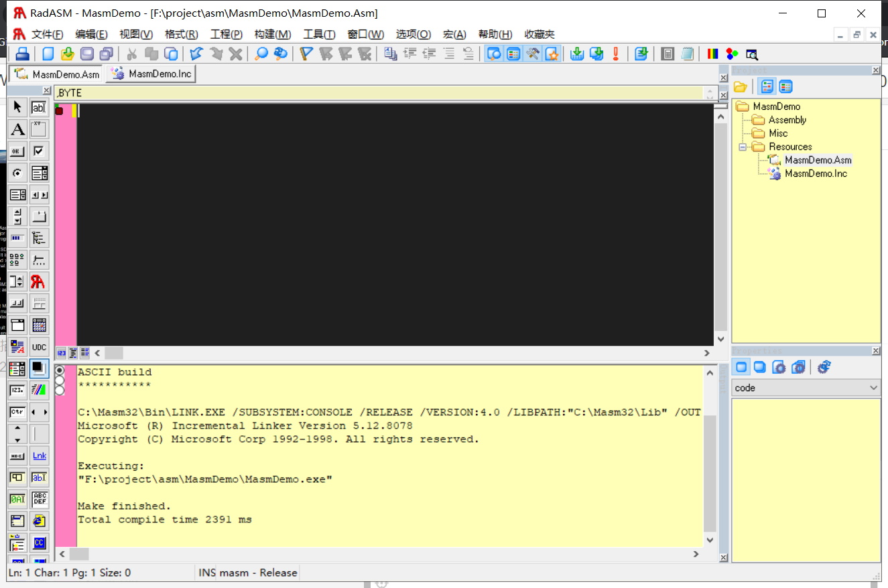Click the red exclamation Run icon on the toolbar

click(616, 54)
